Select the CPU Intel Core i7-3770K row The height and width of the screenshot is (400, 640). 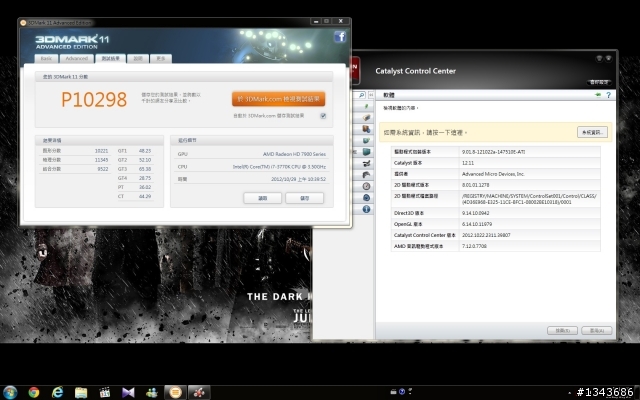(x=252, y=167)
